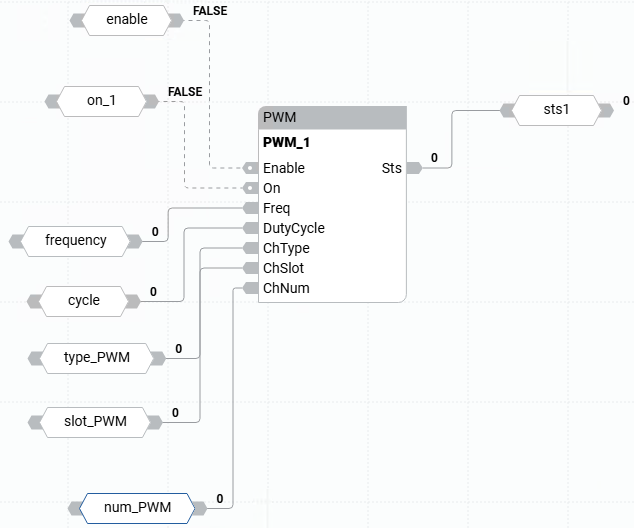This screenshot has height=528, width=634.
Task: Click the FALSE value beside on_1
Action: click(x=184, y=92)
